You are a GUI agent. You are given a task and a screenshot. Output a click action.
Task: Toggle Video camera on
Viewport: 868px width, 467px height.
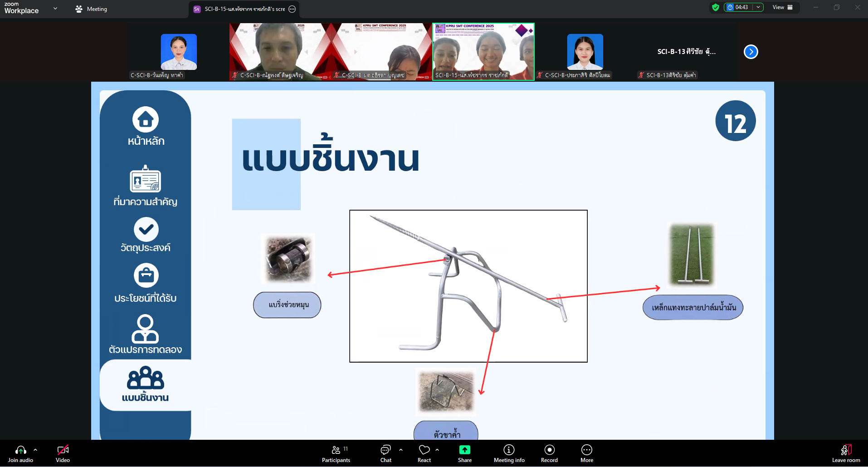tap(63, 453)
